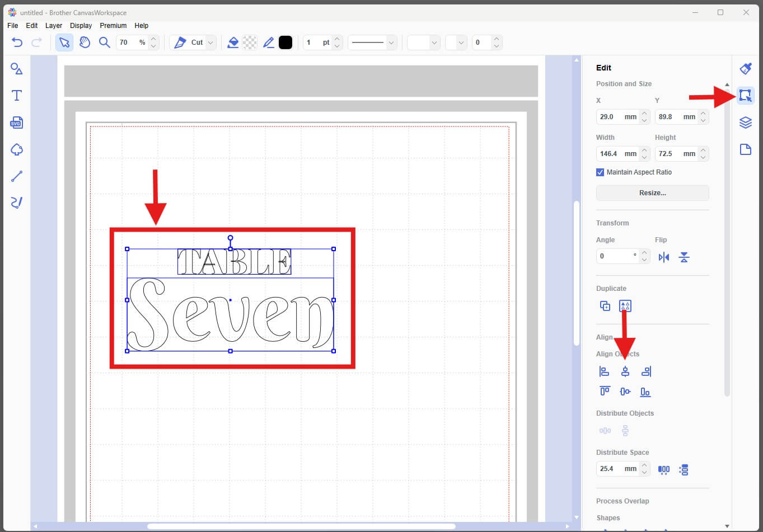Click the black line color swatch

tap(285, 43)
